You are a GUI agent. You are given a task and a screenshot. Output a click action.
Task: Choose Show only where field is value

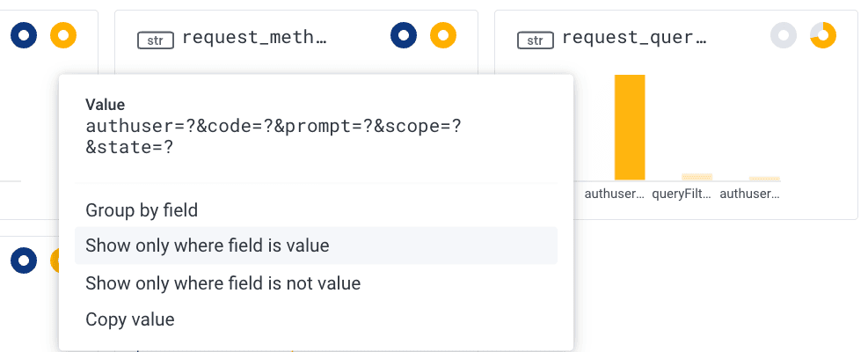(207, 246)
